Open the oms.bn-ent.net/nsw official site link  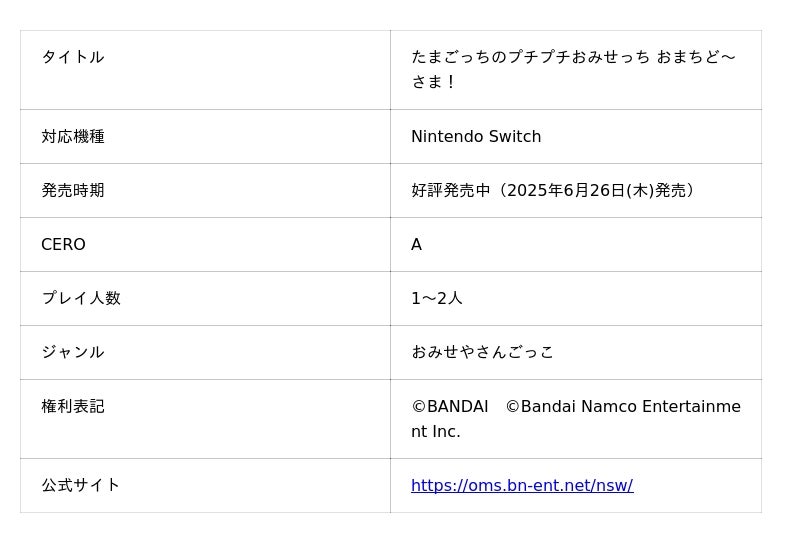click(x=521, y=486)
